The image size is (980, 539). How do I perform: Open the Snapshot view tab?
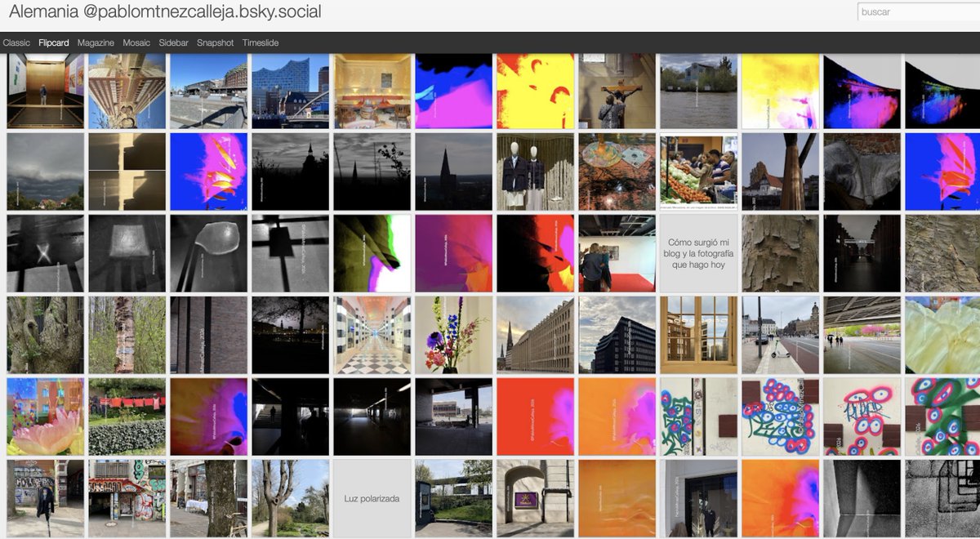pos(215,42)
